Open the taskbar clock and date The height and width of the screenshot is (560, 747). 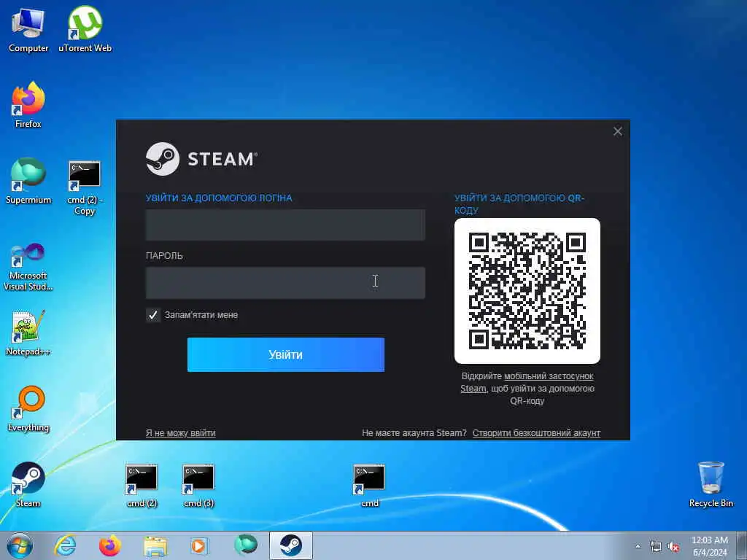point(710,546)
